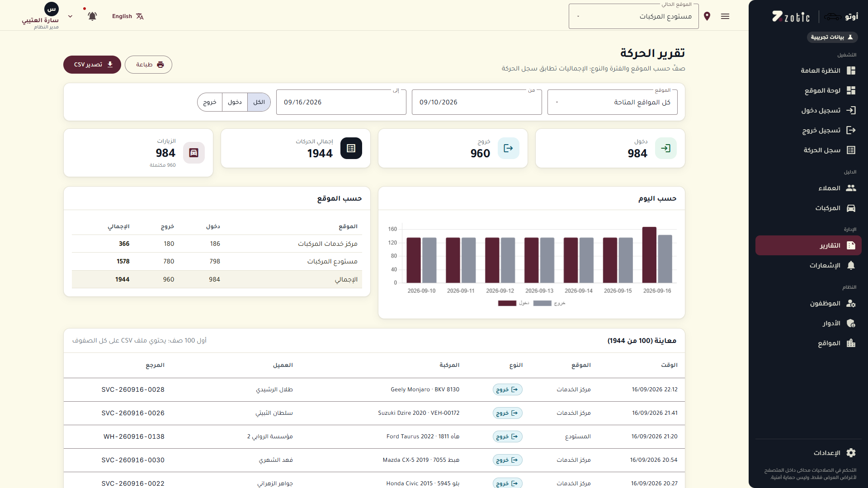Open الإشعارات sidebar bell icon

click(x=851, y=265)
